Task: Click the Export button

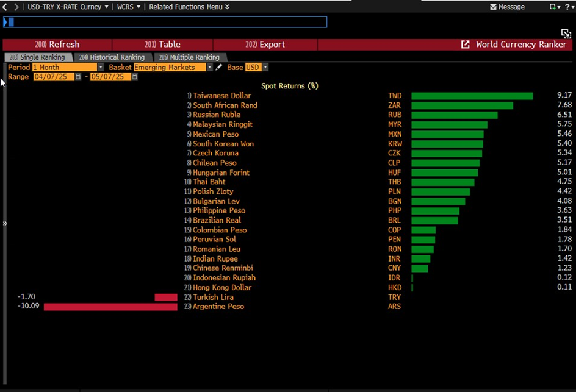Action: tap(265, 45)
